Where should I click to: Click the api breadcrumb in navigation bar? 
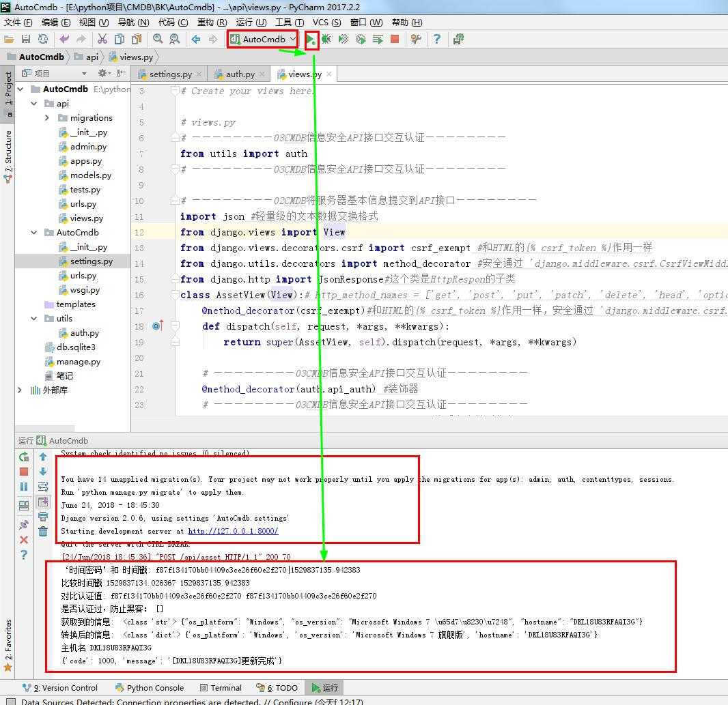[x=87, y=57]
